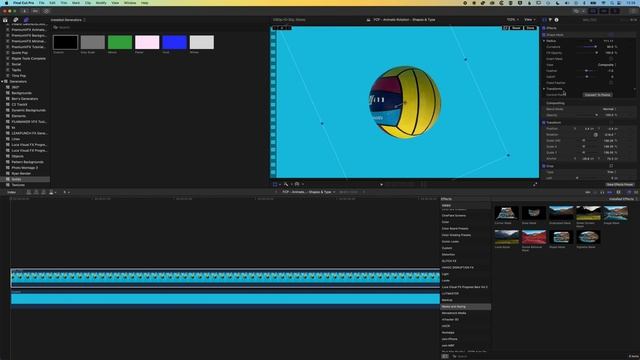Viewport: 640px width, 360px height.
Task: Open the Photos and Audio sidebar icon
Action: [x=16, y=20]
